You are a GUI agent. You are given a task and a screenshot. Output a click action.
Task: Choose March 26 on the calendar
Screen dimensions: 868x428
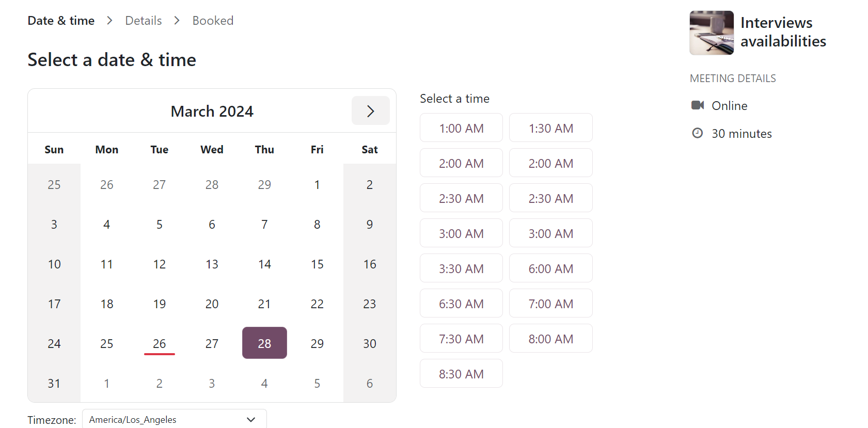click(159, 343)
